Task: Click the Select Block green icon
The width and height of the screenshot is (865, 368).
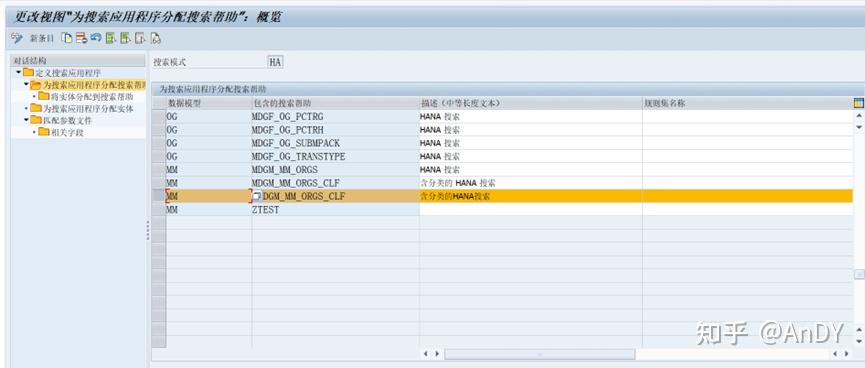Action: click(x=126, y=38)
